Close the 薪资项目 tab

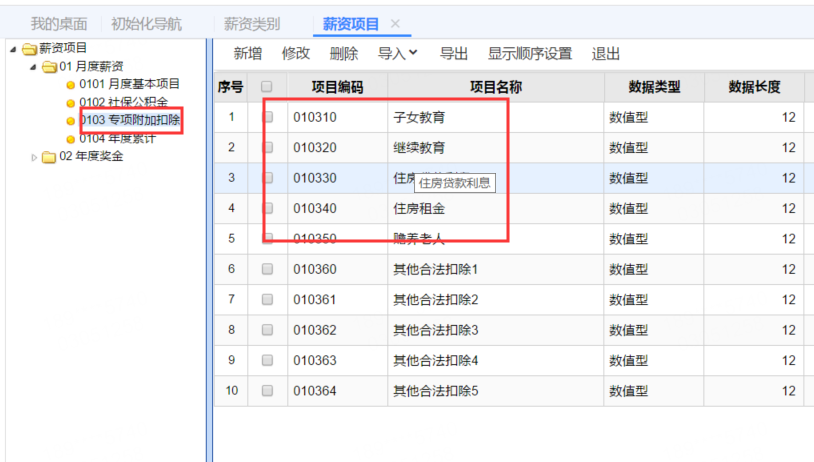pos(396,23)
